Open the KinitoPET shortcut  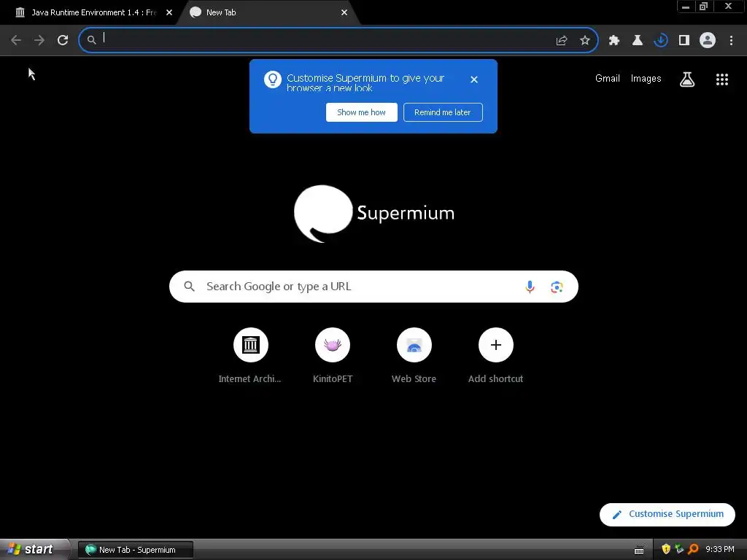(x=333, y=356)
